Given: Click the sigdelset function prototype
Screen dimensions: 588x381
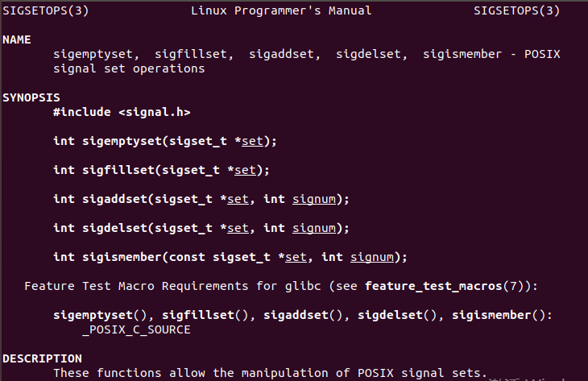Looking at the screenshot, I should point(201,228).
